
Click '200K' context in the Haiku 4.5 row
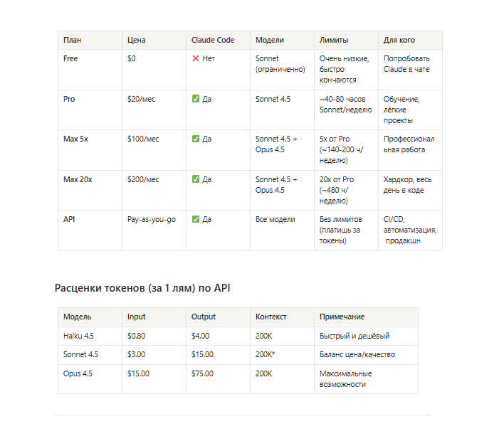pos(264,336)
